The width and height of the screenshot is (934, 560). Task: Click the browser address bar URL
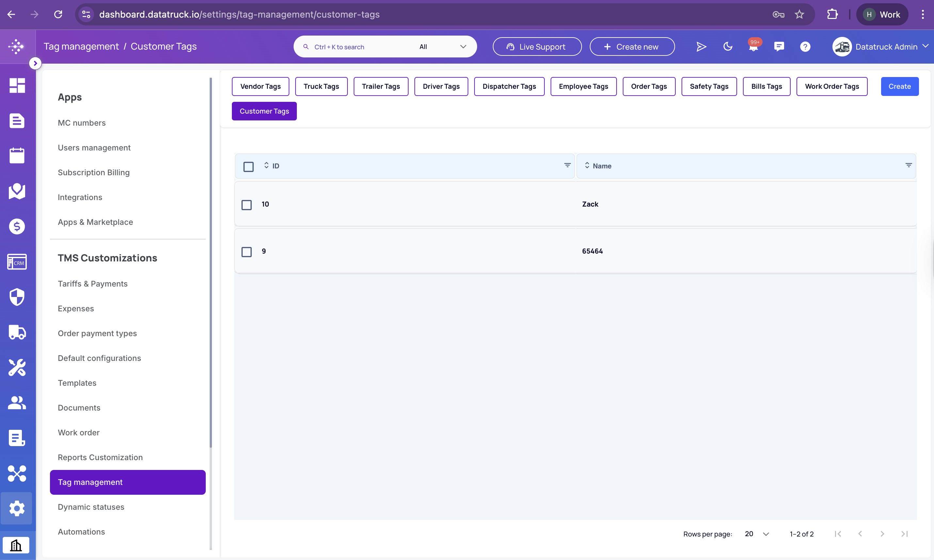239,14
